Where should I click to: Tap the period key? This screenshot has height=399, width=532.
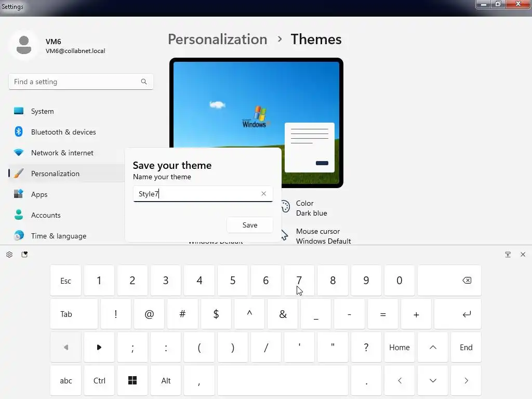coord(366,380)
